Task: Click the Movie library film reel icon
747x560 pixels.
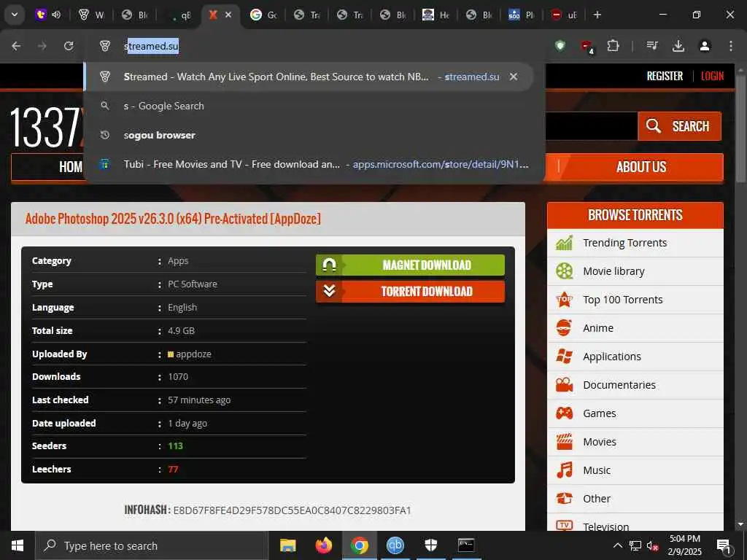Action: pos(564,271)
